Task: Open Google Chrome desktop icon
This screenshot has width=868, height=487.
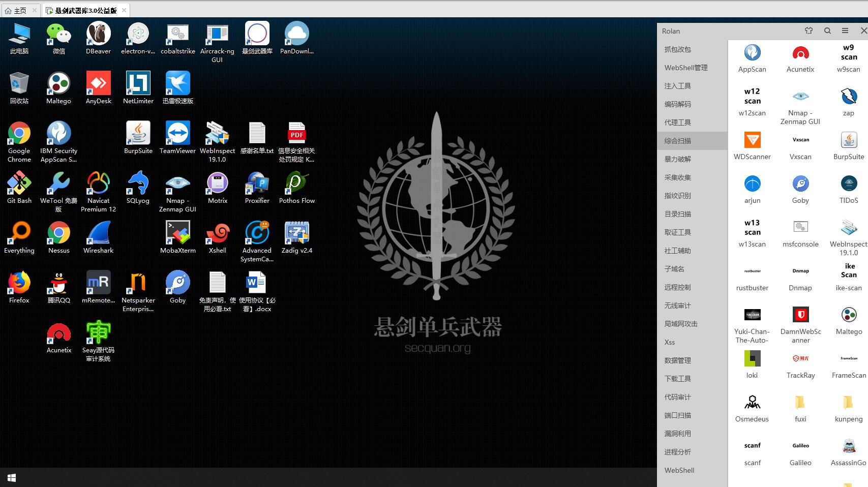Action: (19, 142)
